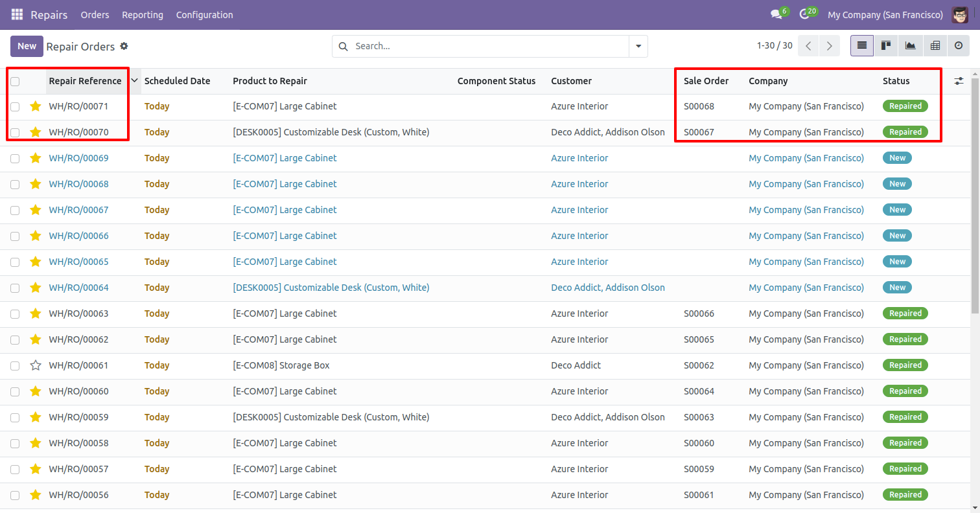
Task: Open the activities clock icon
Action: click(x=805, y=14)
